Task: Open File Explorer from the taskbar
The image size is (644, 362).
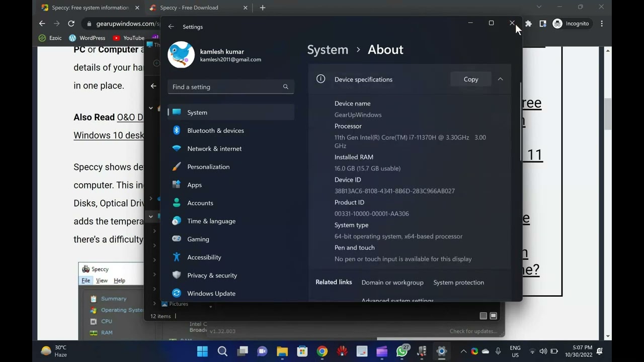Action: 282,351
